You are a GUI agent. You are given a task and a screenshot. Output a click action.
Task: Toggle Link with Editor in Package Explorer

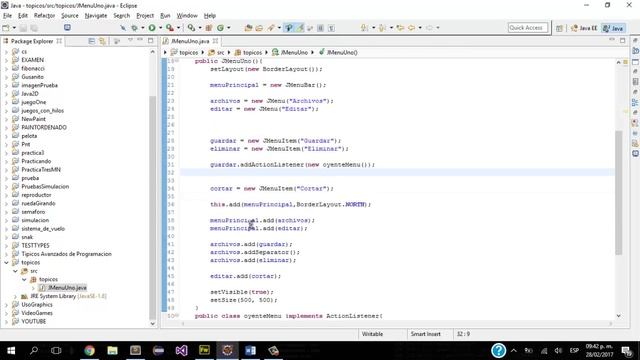pyautogui.click(x=102, y=41)
